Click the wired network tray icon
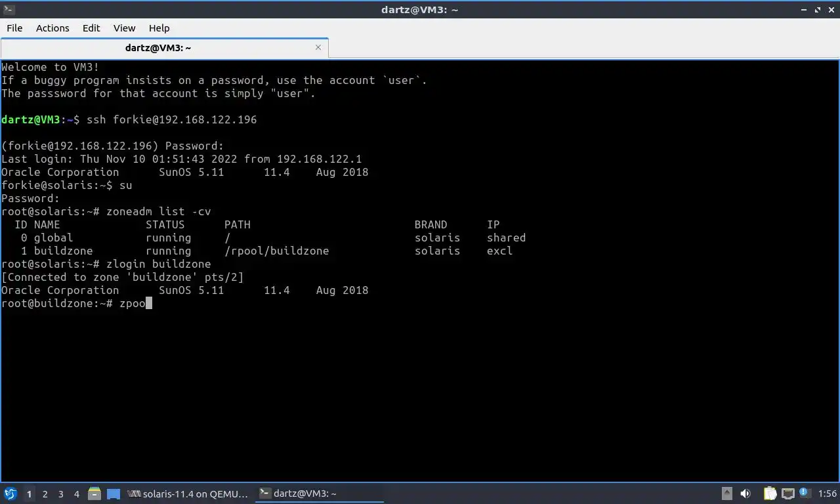 (788, 493)
